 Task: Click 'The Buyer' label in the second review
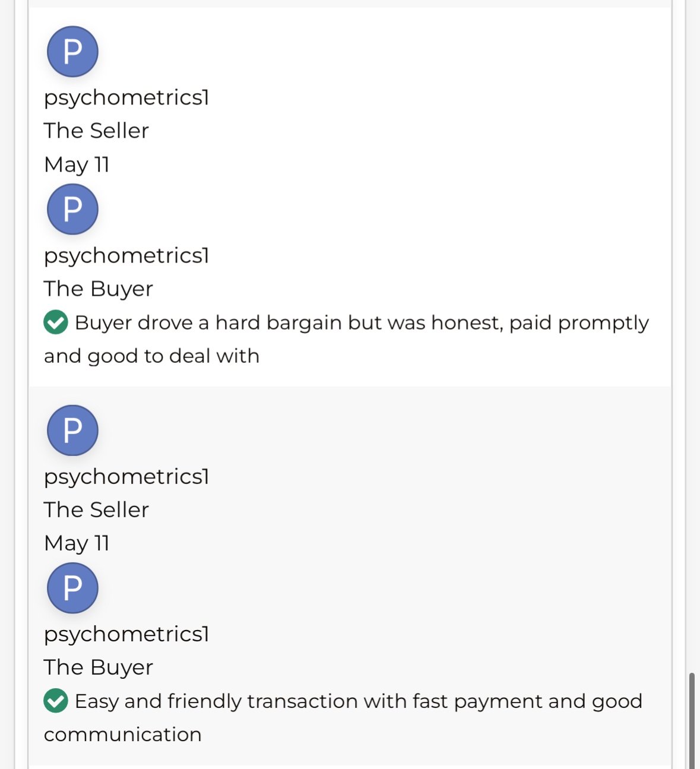pos(99,667)
